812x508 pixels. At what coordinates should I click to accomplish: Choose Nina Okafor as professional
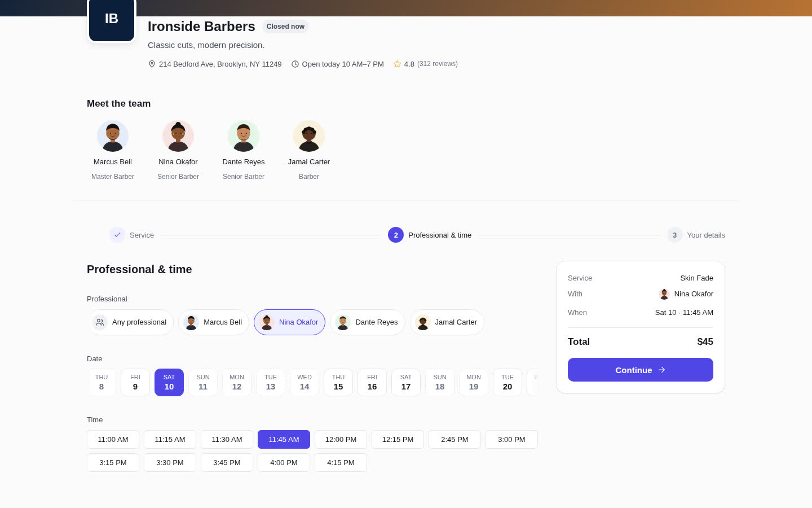(x=290, y=322)
